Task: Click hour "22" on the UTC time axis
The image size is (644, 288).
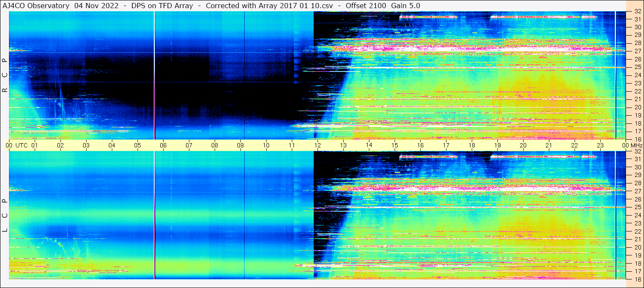Action: click(x=575, y=145)
